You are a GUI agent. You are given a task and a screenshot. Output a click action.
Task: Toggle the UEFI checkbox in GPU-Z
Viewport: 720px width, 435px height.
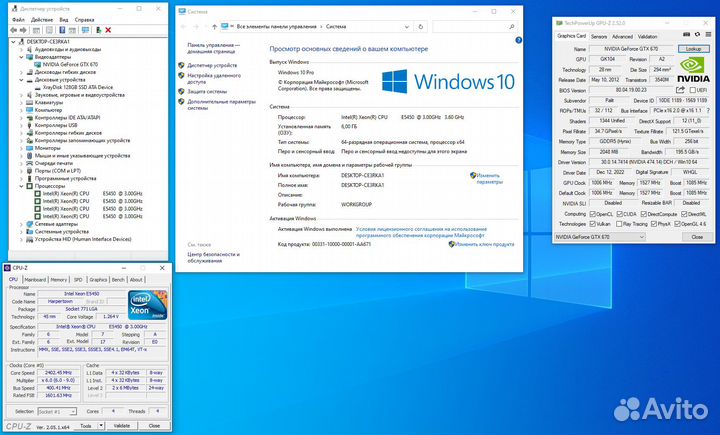(x=692, y=90)
